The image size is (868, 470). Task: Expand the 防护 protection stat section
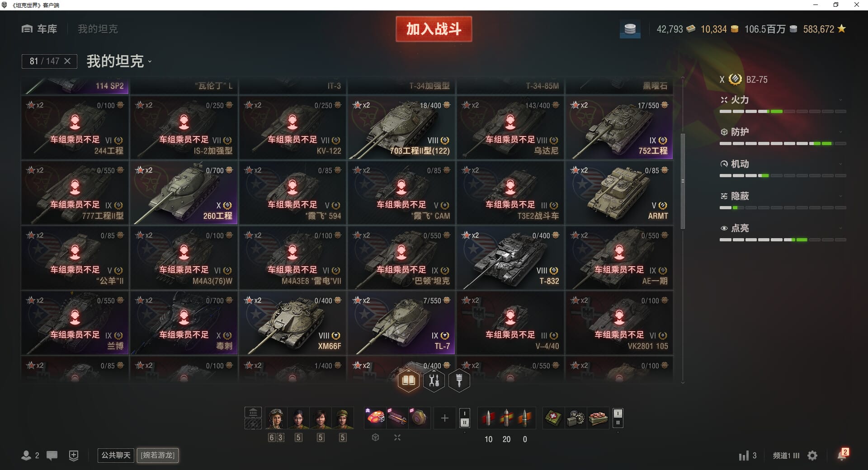coord(783,132)
